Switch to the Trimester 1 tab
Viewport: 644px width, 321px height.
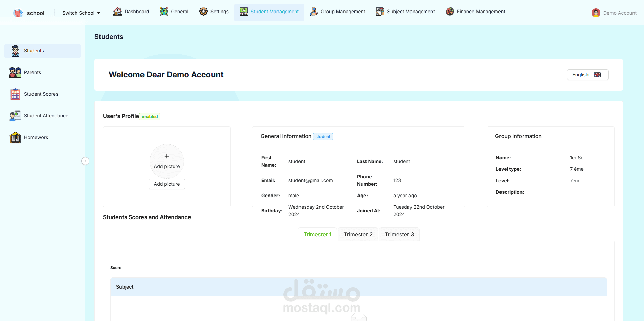click(x=317, y=234)
